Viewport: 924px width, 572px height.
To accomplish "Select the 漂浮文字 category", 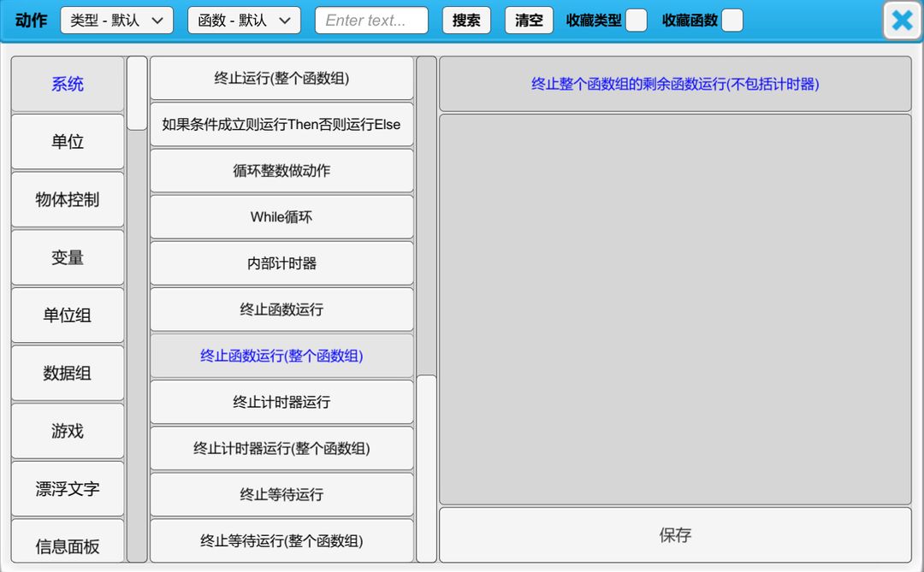I will point(68,488).
